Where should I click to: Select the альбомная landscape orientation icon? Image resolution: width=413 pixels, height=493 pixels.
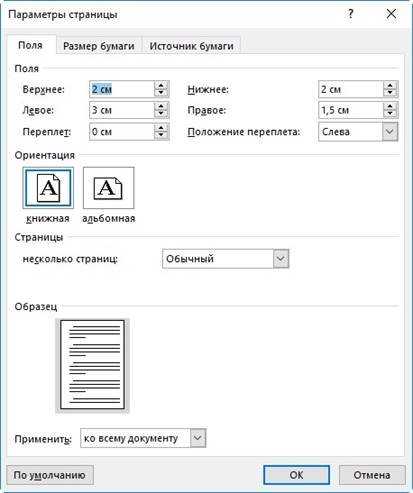click(109, 188)
